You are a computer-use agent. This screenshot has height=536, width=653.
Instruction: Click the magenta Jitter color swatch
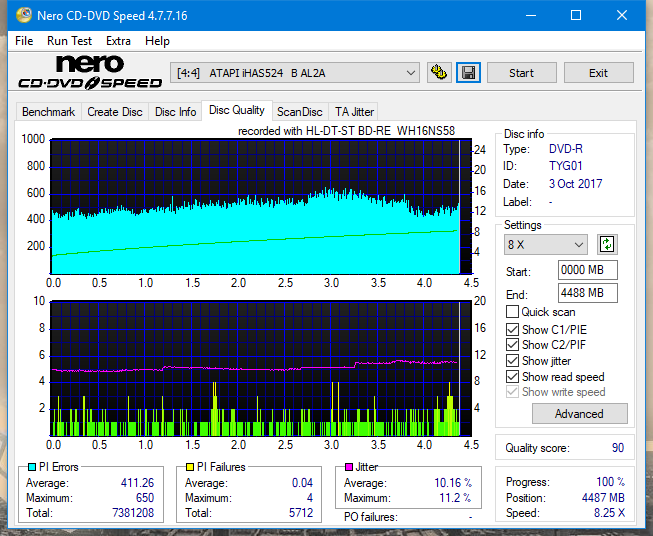(x=349, y=467)
